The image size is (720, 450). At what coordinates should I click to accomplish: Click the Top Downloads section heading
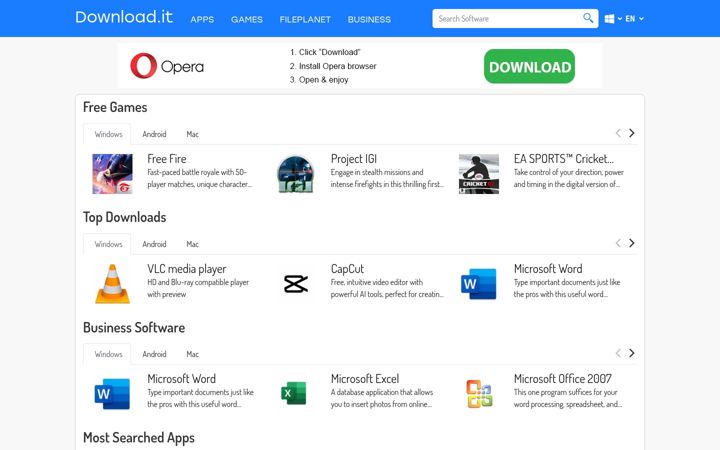124,217
